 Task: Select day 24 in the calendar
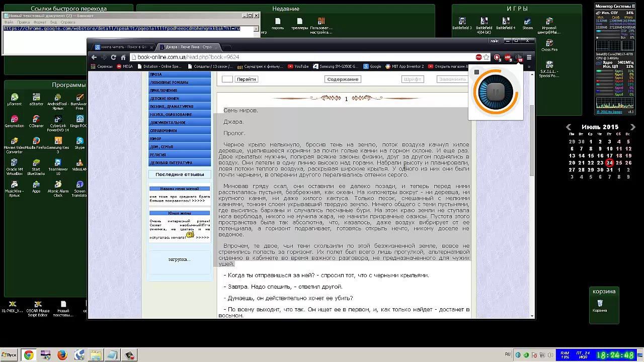click(x=609, y=163)
